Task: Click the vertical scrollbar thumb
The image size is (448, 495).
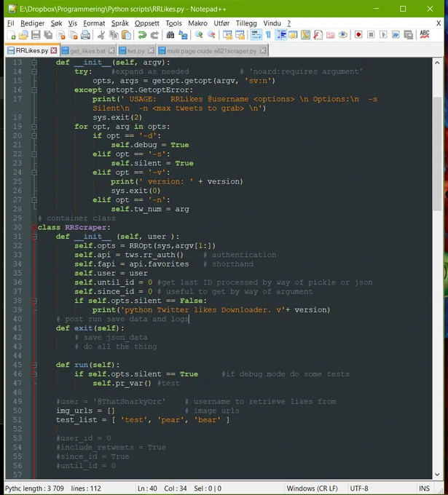Action: click(x=437, y=154)
